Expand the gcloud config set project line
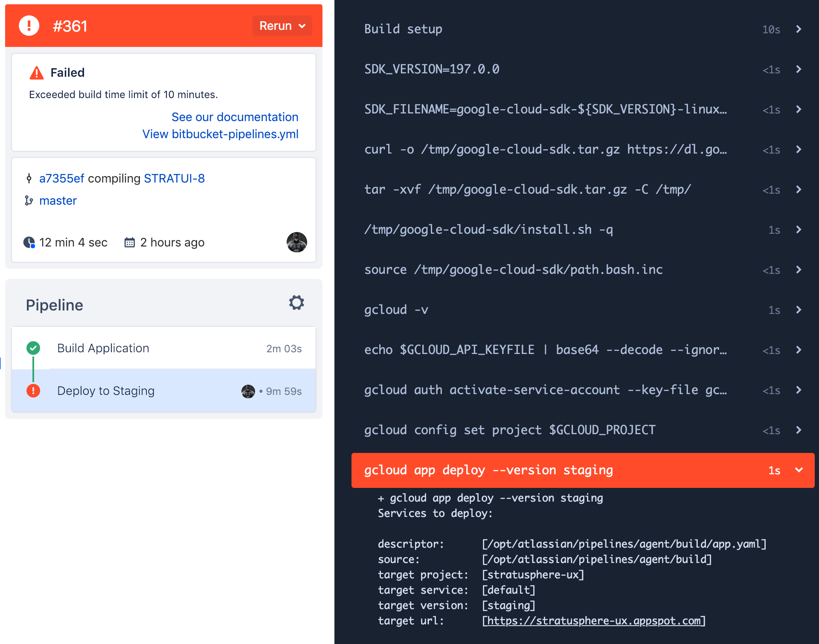Image resolution: width=819 pixels, height=644 pixels. coord(583,430)
